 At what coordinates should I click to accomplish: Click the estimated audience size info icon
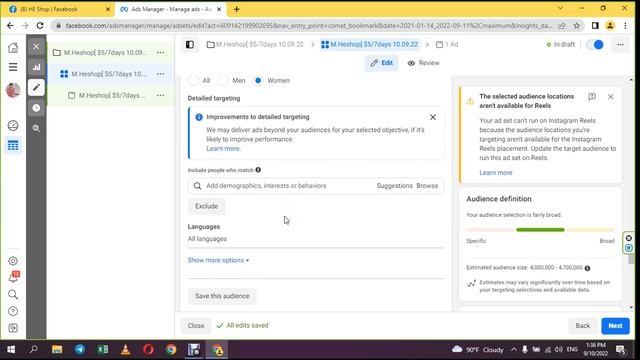(x=587, y=268)
